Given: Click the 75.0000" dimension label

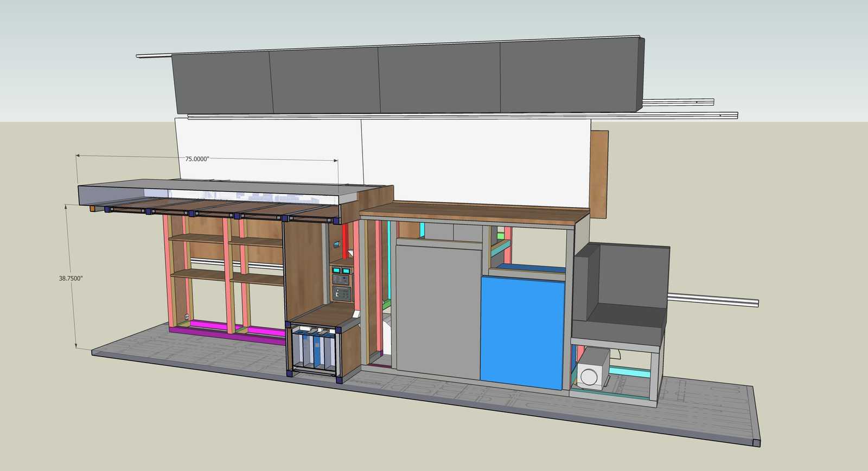Looking at the screenshot, I should click(197, 159).
